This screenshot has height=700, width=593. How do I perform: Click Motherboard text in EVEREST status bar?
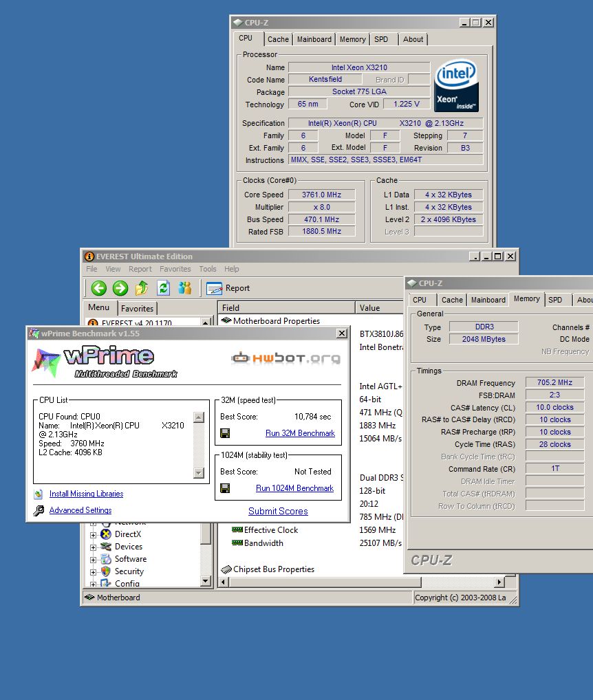click(x=118, y=598)
